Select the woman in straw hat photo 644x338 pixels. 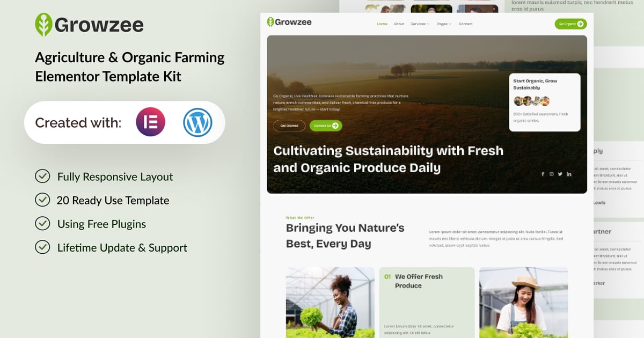pos(523,303)
